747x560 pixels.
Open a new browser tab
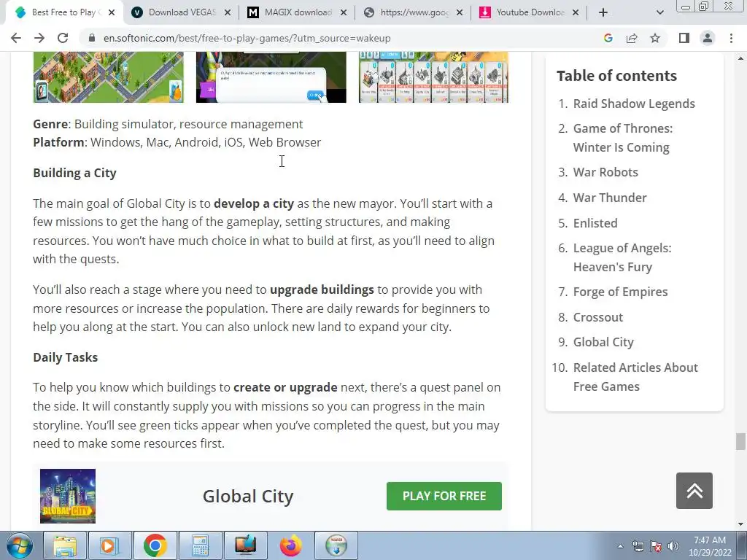point(603,12)
